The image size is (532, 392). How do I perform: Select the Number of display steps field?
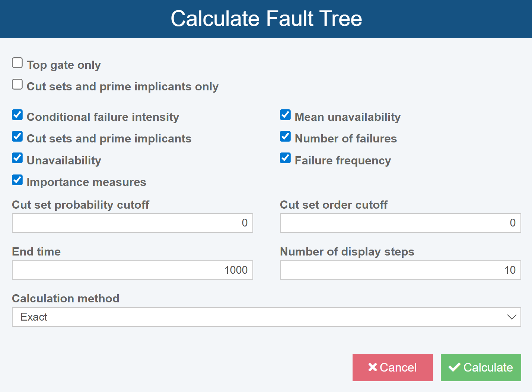click(x=400, y=270)
